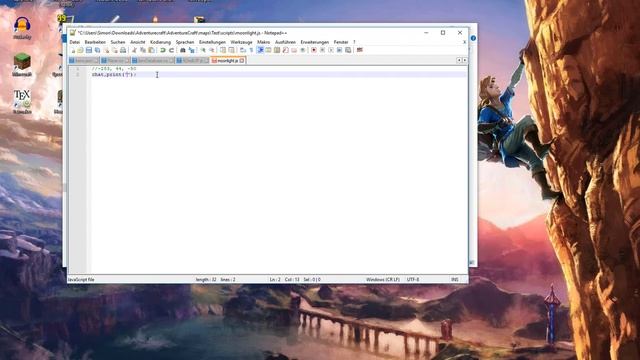640x360 pixels.
Task: Open the Ausführen menu
Action: point(285,42)
